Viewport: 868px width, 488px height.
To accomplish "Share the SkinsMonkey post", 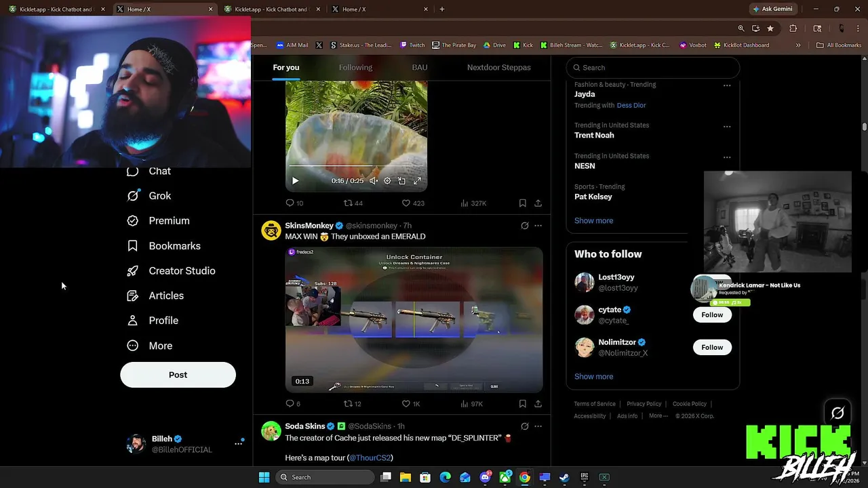I will click(538, 404).
